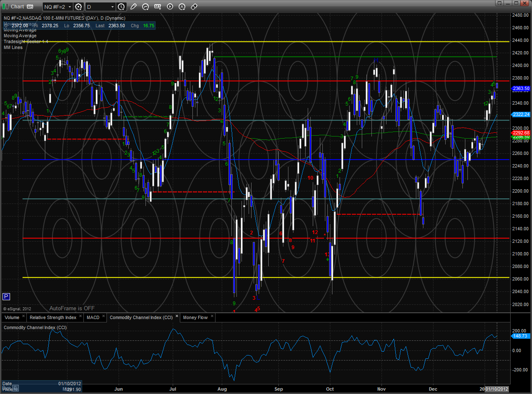The image size is (532, 394).
Task: Select the pencil drawing tools icon
Action: click(x=133, y=7)
